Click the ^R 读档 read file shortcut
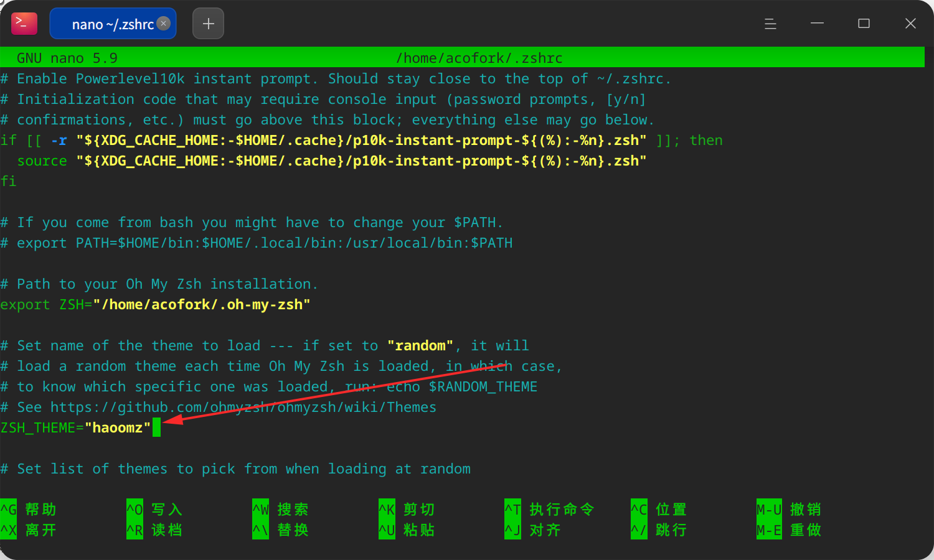Image resolution: width=934 pixels, height=560 pixels. [x=154, y=530]
